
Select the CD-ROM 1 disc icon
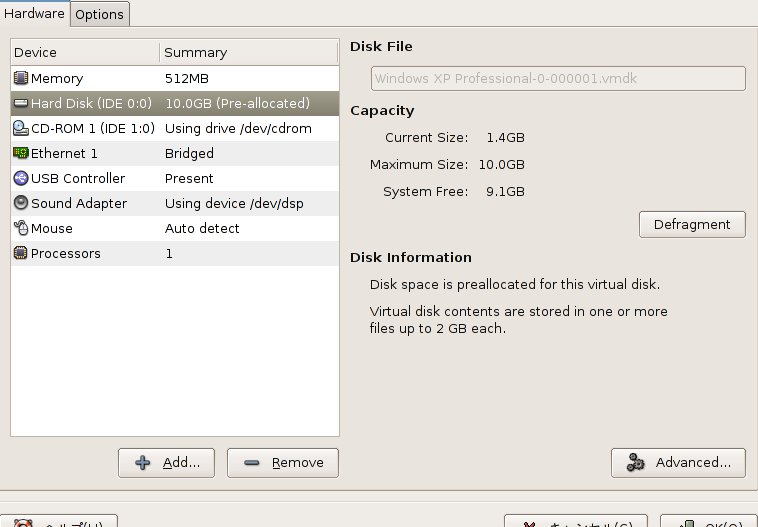point(21,128)
